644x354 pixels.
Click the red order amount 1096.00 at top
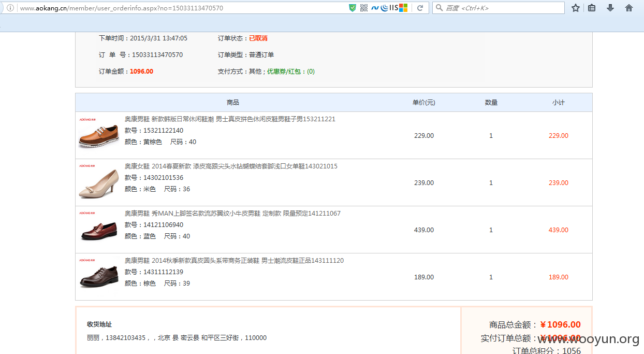point(141,72)
